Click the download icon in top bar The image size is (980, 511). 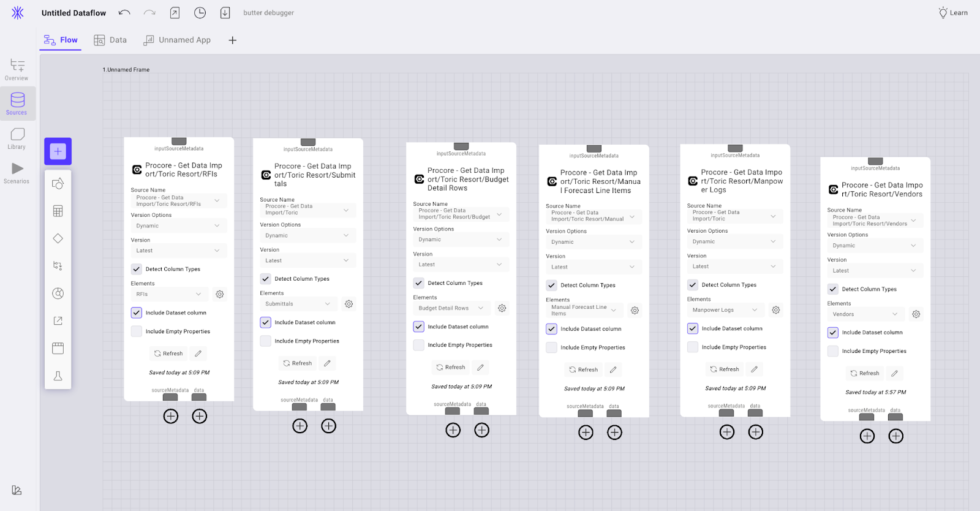tap(225, 13)
